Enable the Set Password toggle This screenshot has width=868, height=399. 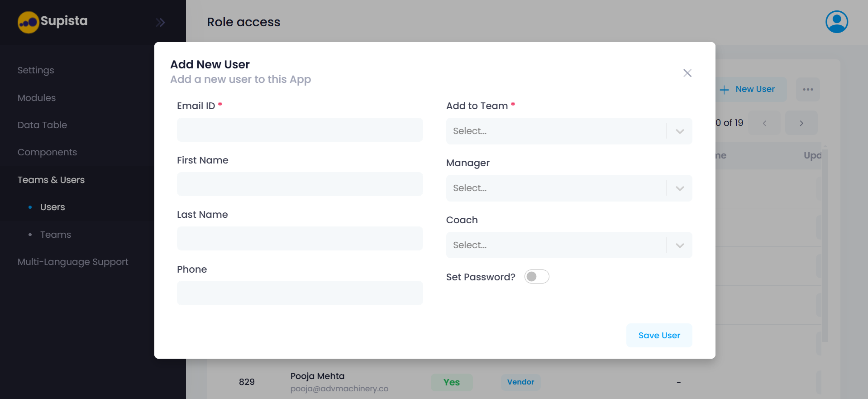(537, 276)
